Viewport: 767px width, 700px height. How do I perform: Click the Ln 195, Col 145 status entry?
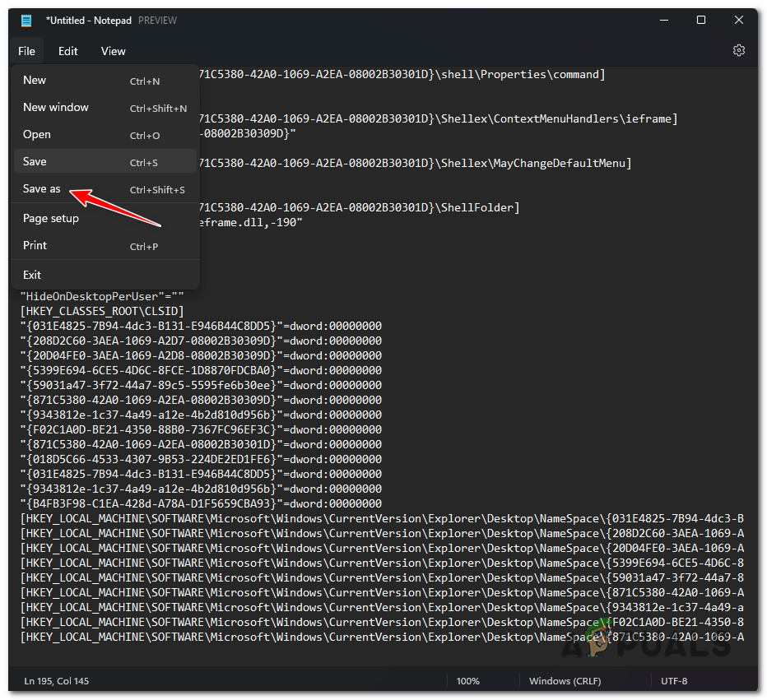pos(57,680)
